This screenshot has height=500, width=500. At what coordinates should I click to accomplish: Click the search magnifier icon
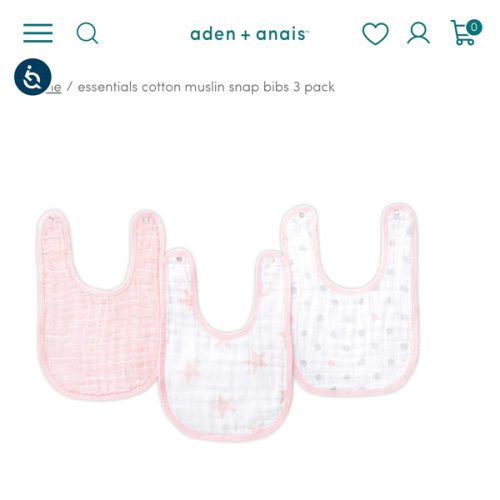87,33
